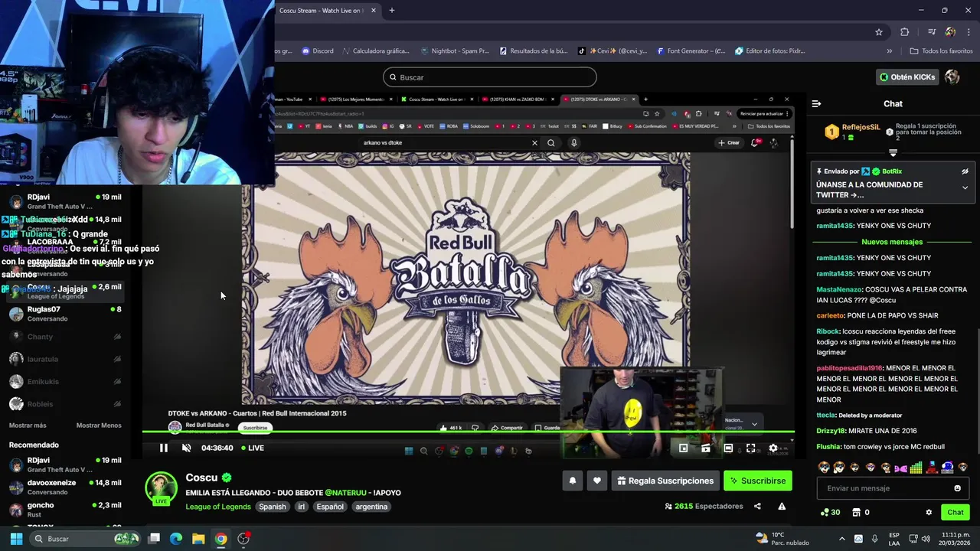Viewport: 980px width, 551px height.
Task: Show hidden system tray icons
Action: 842,539
